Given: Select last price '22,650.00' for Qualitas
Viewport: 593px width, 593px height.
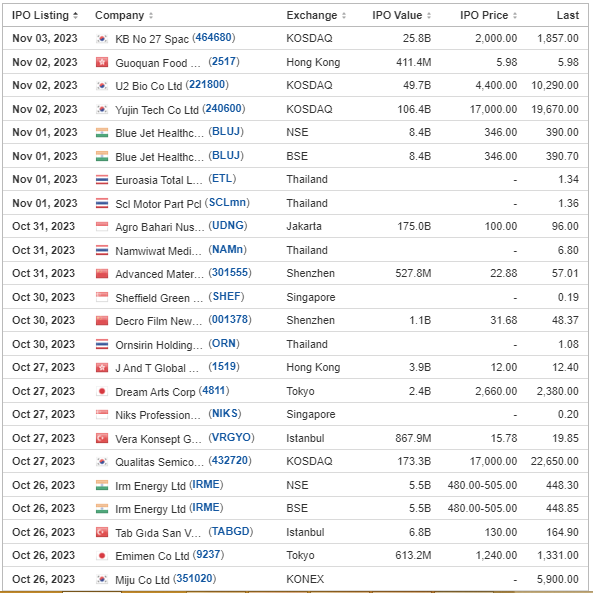Looking at the screenshot, I should tap(554, 461).
